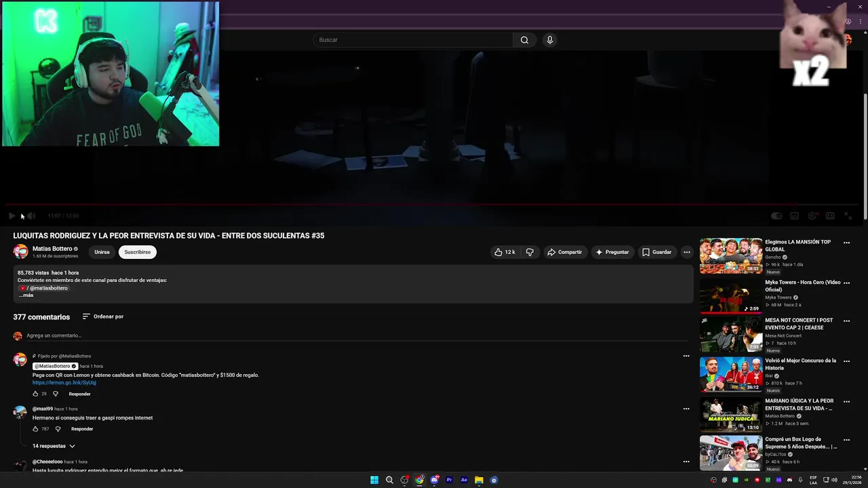Image resolution: width=868 pixels, height=488 pixels.
Task: Click the volume tray icon
Action: click(x=835, y=480)
